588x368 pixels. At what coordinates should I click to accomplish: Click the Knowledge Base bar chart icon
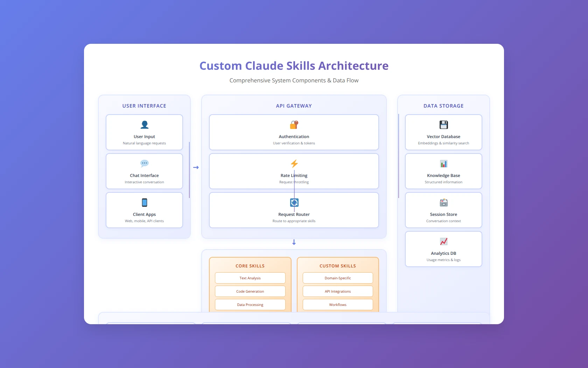(443, 164)
